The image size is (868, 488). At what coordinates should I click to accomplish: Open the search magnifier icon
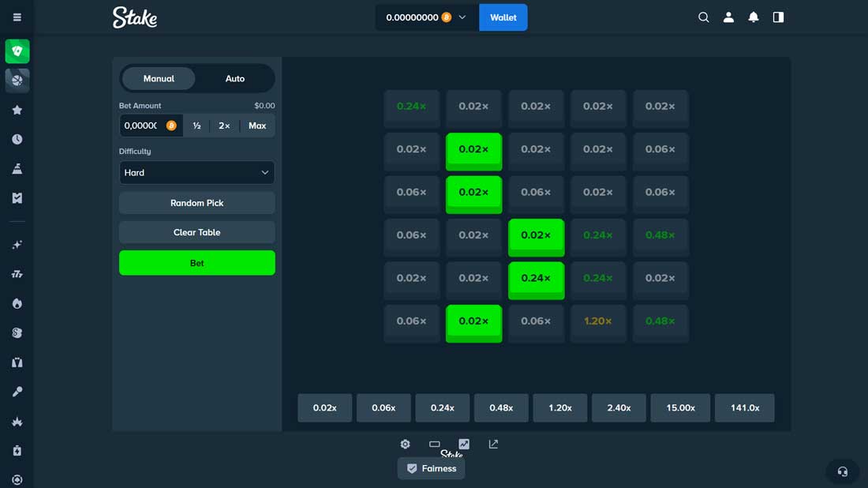click(x=704, y=17)
